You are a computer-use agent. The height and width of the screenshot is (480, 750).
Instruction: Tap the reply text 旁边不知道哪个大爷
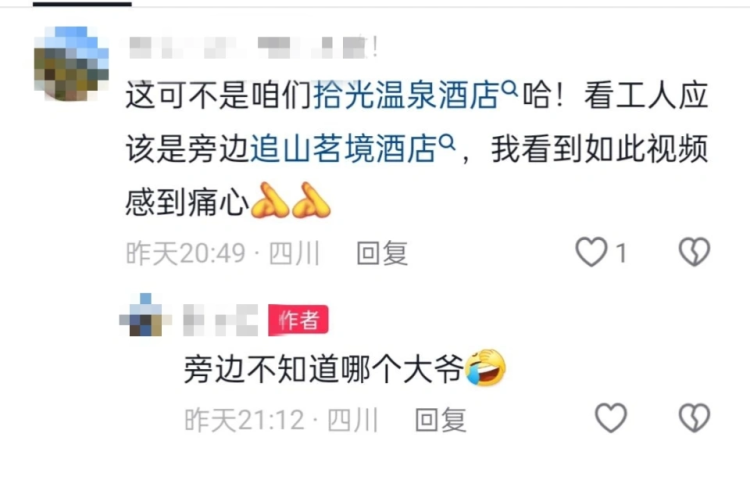[324, 370]
